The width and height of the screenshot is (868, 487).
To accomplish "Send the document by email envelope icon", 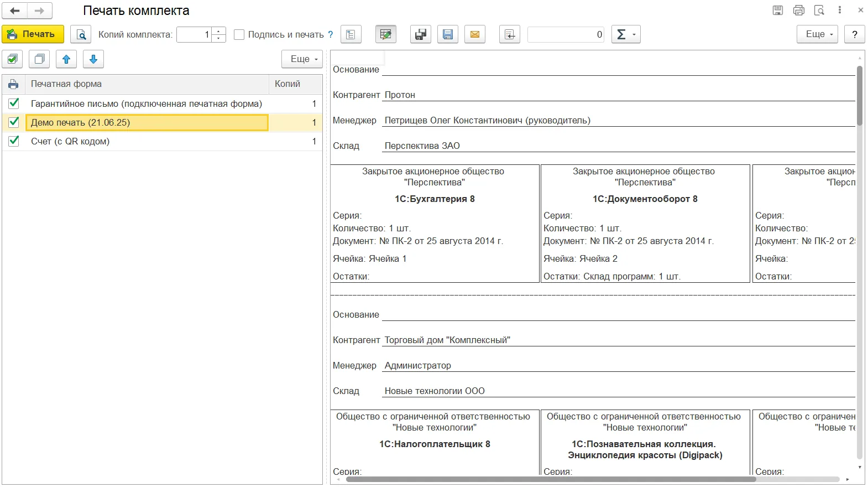I will [475, 34].
